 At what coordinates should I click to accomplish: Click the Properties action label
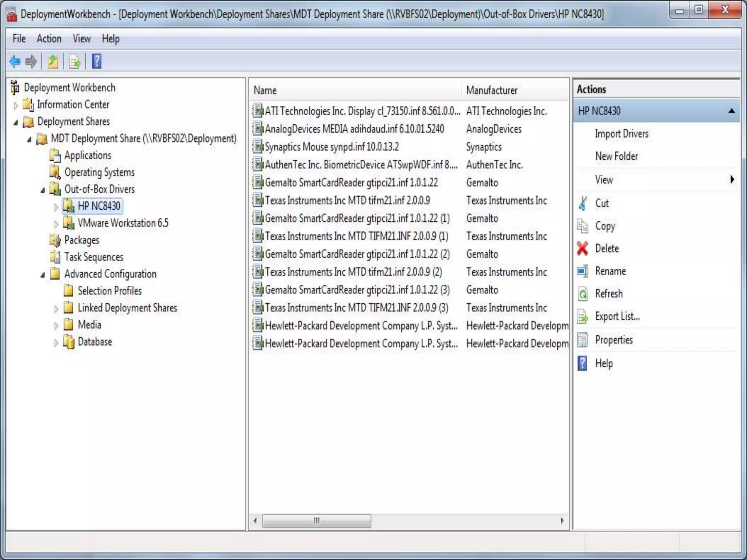614,340
